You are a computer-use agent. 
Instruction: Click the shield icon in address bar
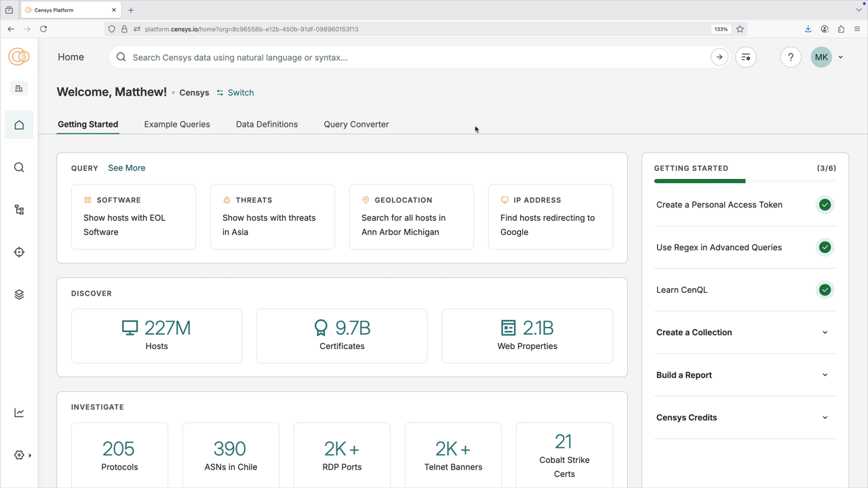[x=111, y=29]
